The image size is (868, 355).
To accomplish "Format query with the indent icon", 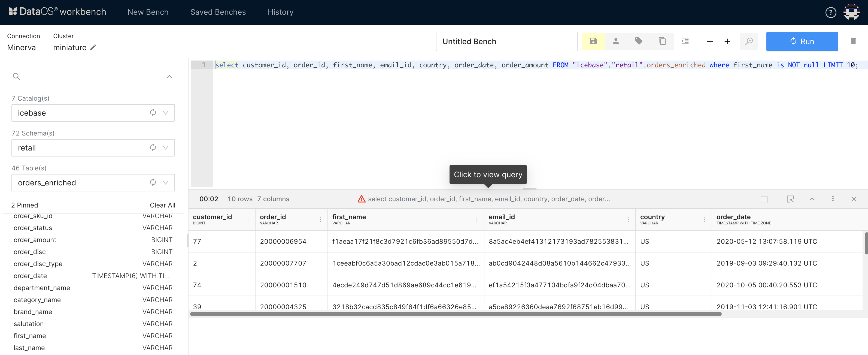I will tap(685, 41).
